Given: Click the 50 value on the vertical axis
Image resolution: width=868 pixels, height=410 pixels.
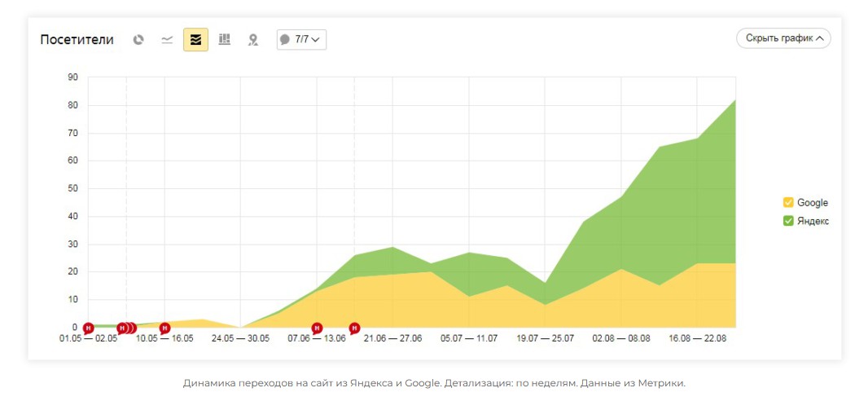Looking at the screenshot, I should 73,188.
